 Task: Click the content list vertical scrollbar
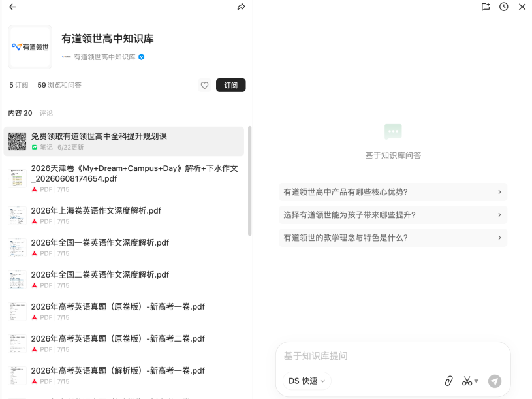[x=250, y=181]
